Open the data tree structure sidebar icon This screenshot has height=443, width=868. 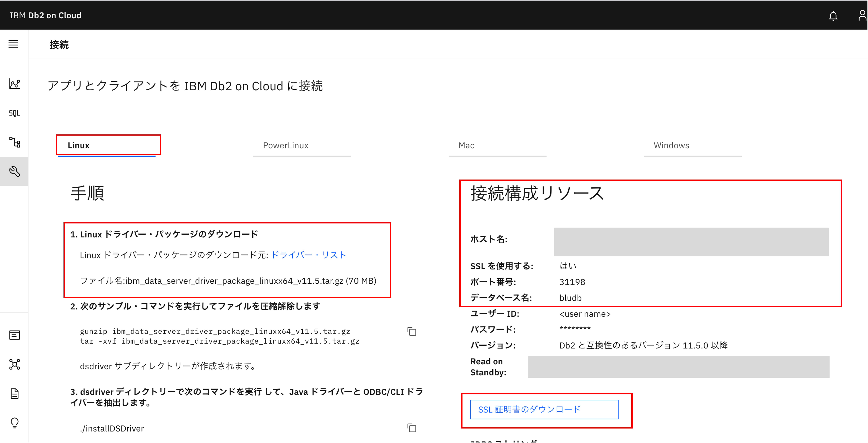click(15, 142)
